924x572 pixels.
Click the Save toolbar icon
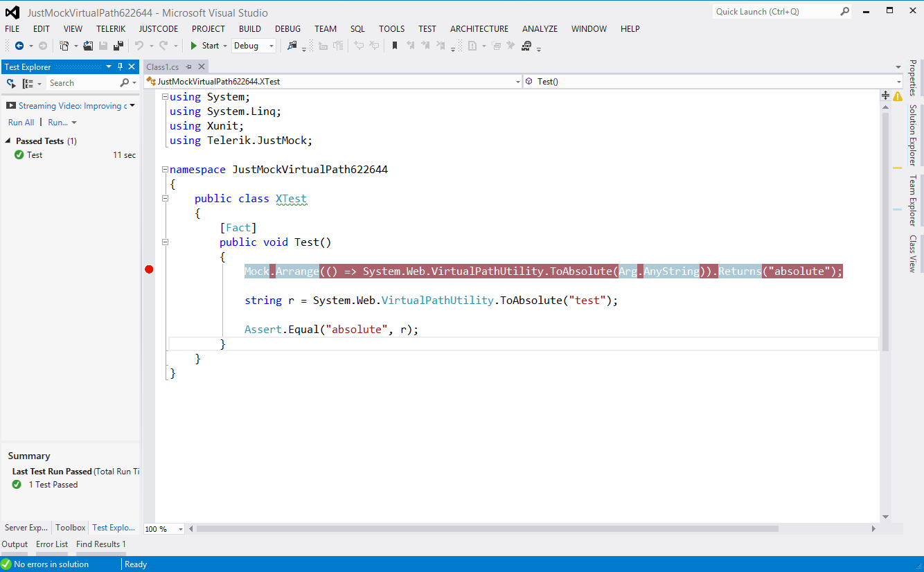point(103,46)
